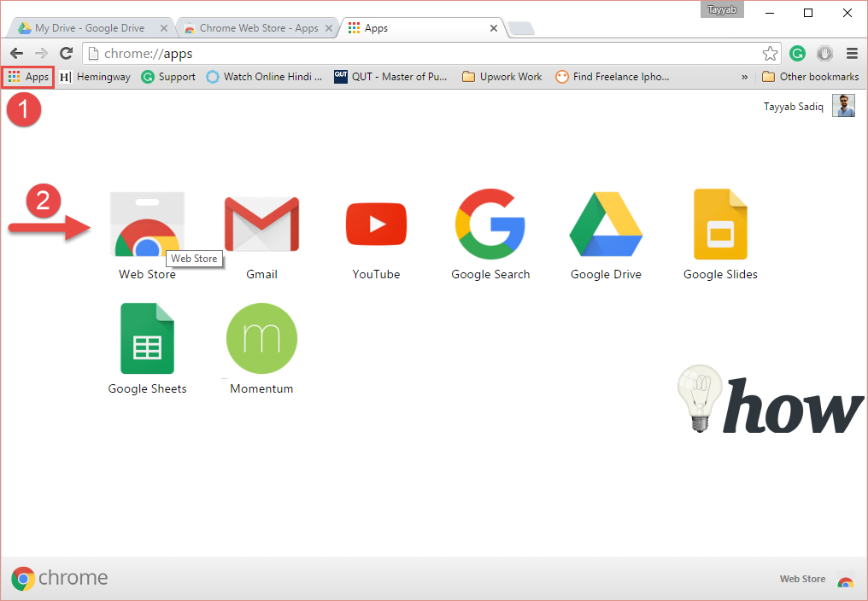The image size is (868, 601).
Task: Maximize the Chrome window
Action: [x=808, y=13]
